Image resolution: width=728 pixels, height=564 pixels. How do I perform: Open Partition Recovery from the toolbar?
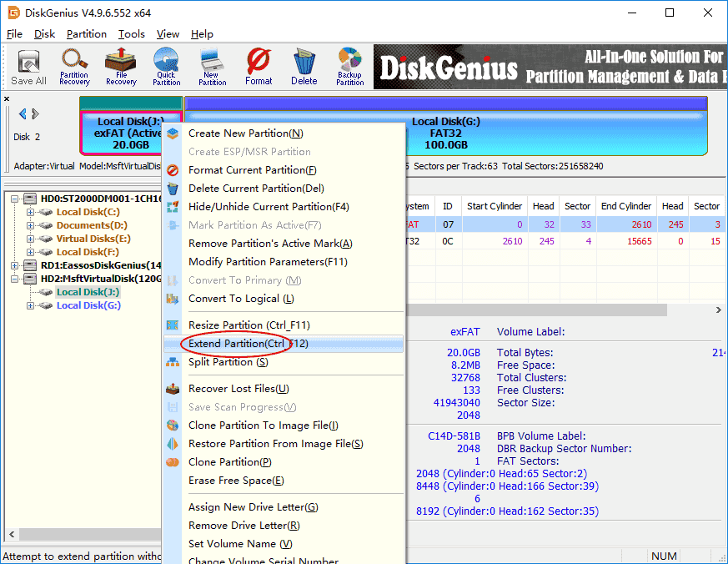74,67
